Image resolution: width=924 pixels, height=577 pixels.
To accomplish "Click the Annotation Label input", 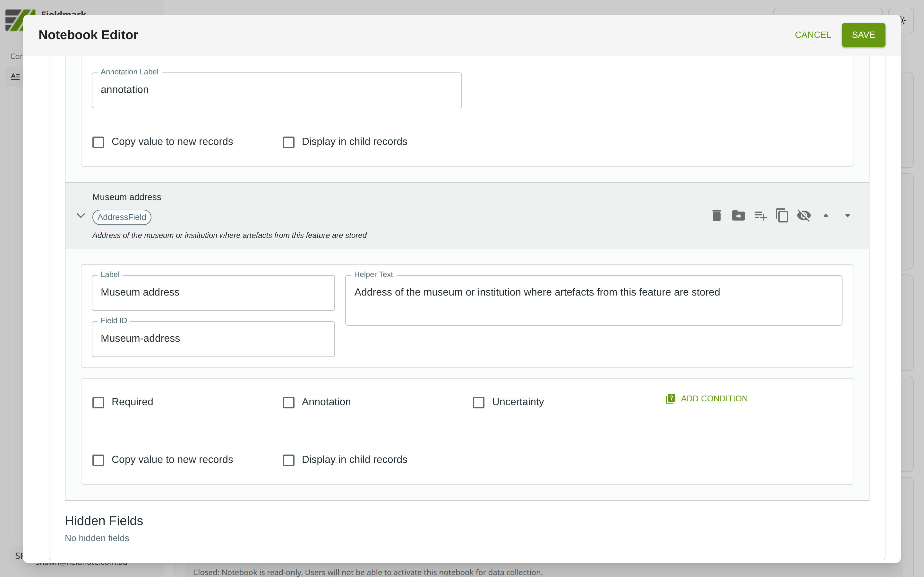I will point(277,90).
